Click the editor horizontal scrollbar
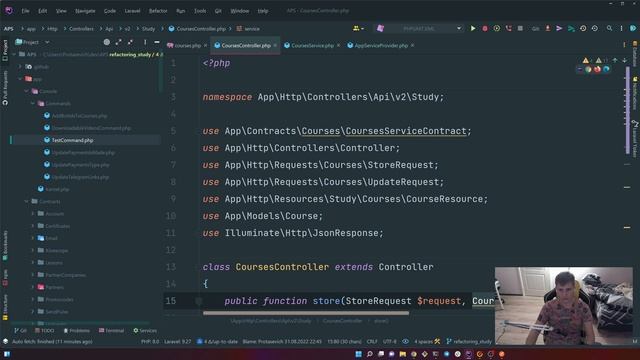The height and width of the screenshot is (360, 640). 306,313
